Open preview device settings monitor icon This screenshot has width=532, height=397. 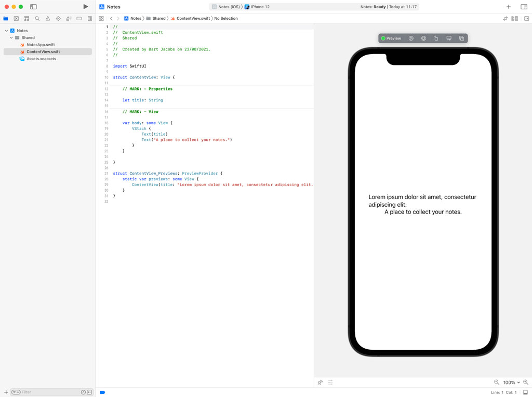[449, 38]
